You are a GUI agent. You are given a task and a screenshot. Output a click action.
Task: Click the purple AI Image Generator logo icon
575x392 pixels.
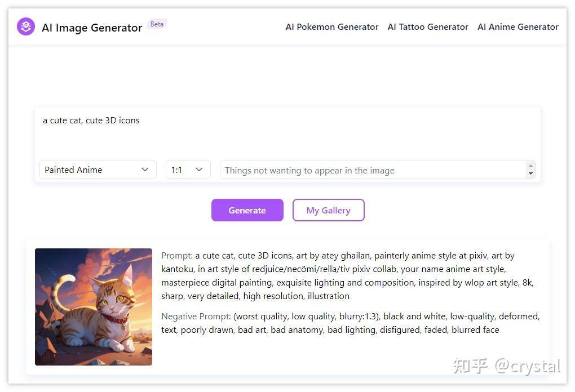[26, 26]
